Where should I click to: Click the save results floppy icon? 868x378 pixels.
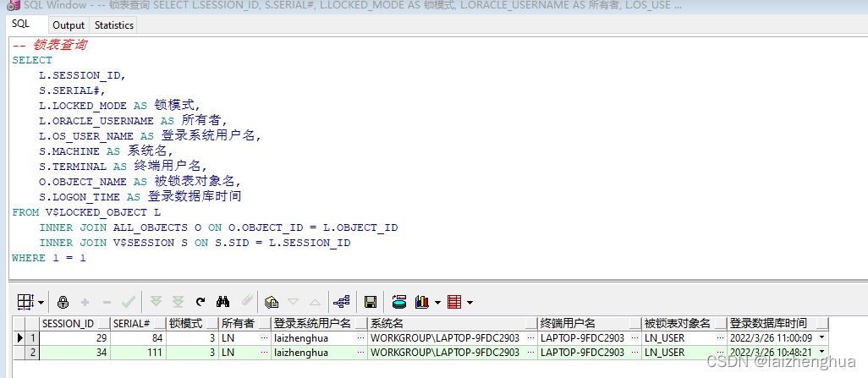click(370, 301)
